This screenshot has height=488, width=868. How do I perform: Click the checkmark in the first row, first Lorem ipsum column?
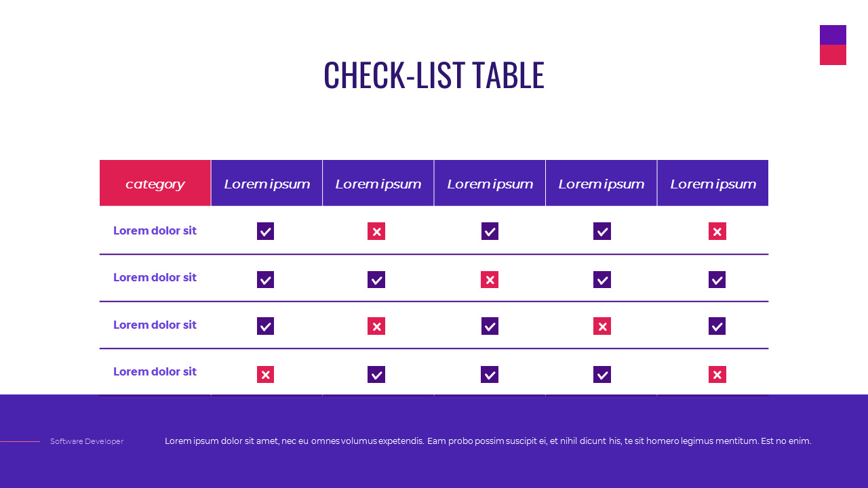[266, 231]
